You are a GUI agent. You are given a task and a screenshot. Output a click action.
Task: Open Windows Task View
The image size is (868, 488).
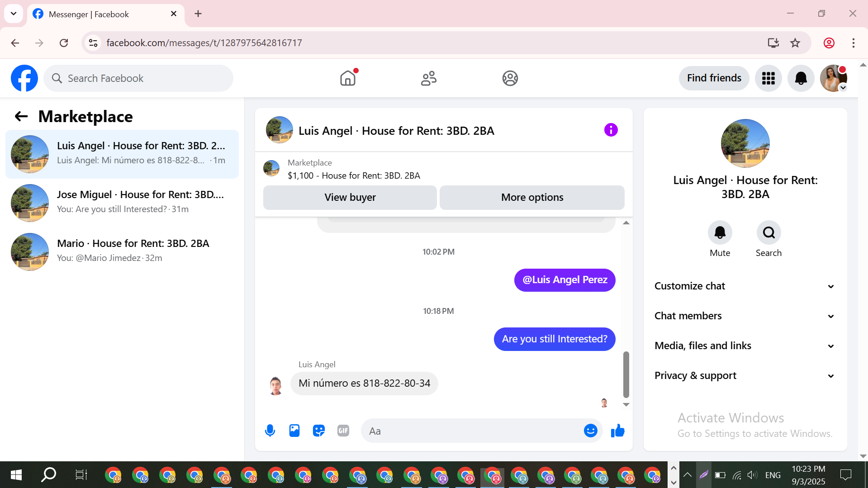coord(81,475)
